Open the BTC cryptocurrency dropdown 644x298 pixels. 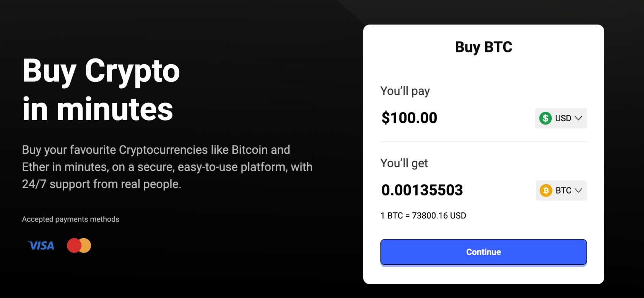point(561,190)
